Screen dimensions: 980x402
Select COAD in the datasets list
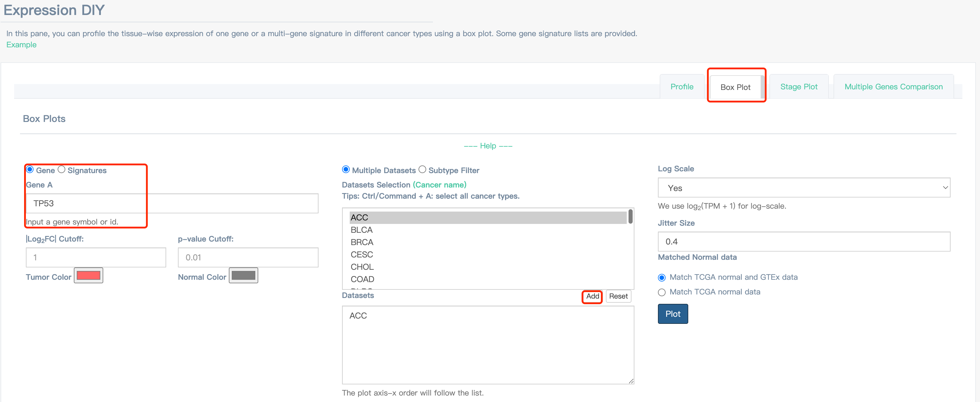coord(362,279)
